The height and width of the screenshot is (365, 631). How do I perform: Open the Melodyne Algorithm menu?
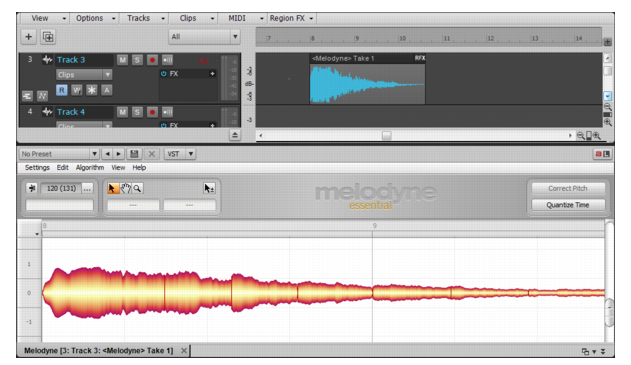pyautogui.click(x=90, y=167)
